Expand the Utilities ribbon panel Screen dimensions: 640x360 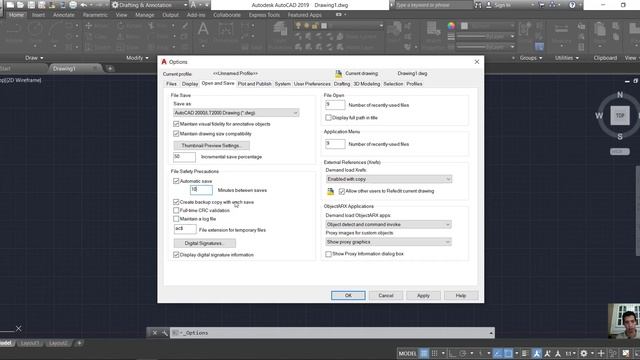click(x=567, y=58)
